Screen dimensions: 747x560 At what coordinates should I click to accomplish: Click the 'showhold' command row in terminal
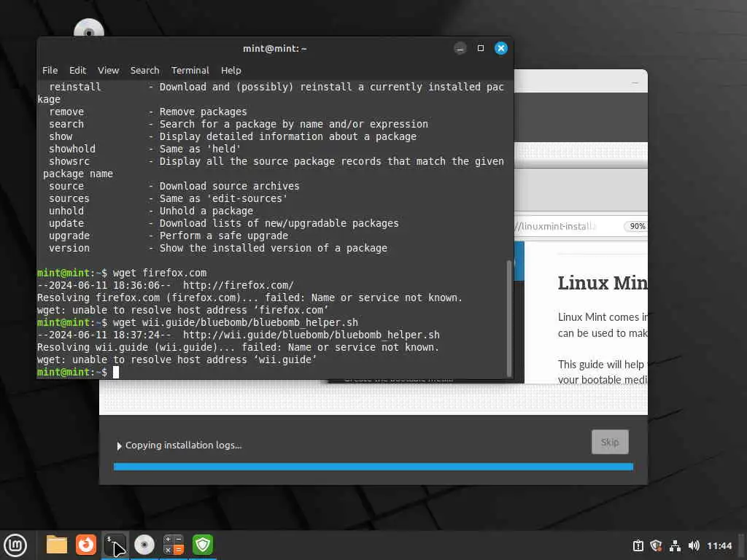click(x=145, y=149)
